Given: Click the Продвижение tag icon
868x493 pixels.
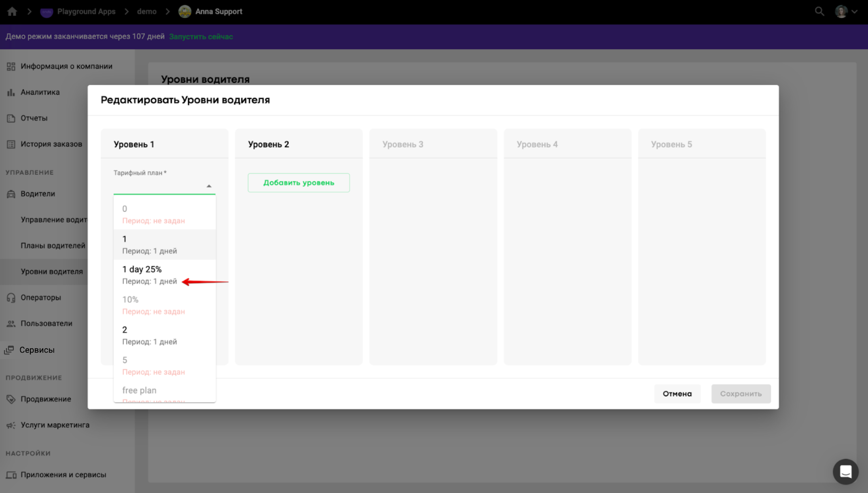Looking at the screenshot, I should pos(11,399).
